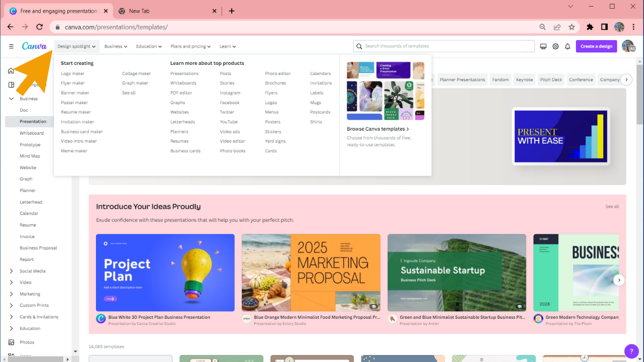Screen dimensions: 644x362
Task: Open the hamburger menu icon beside Canva logo
Action: click(x=11, y=46)
